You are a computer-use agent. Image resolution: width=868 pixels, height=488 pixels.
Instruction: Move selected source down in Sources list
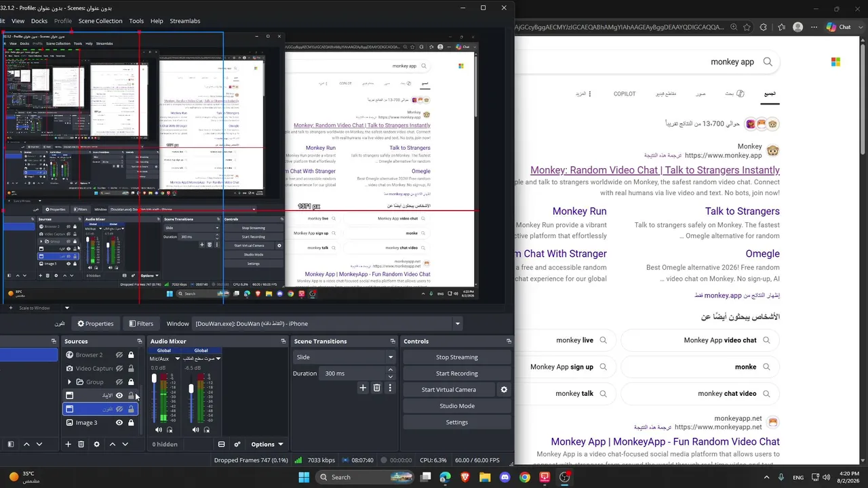point(125,444)
